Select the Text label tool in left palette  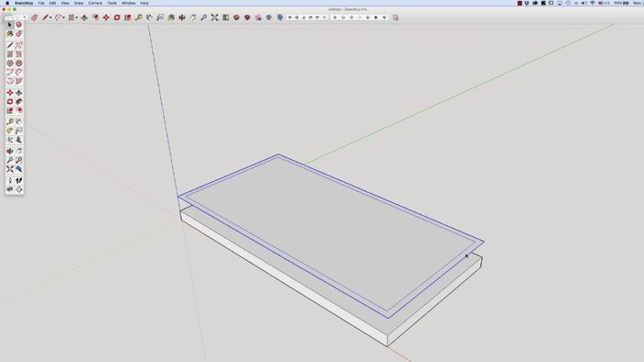pyautogui.click(x=19, y=130)
